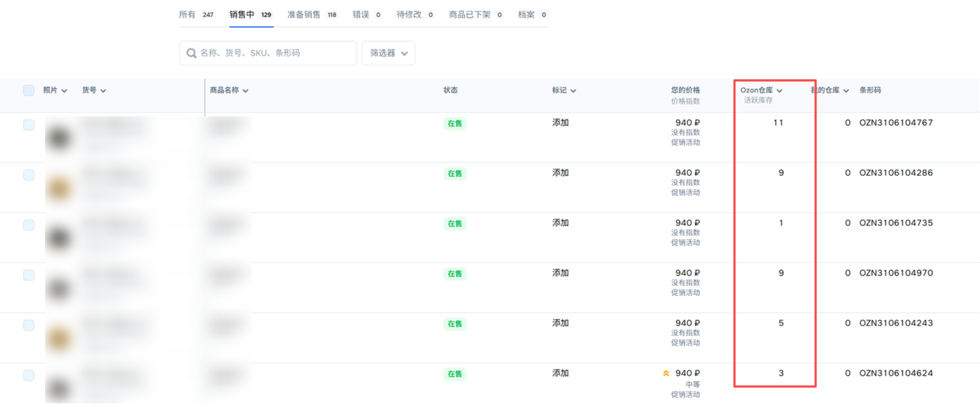Select checkbox for row OZN3106104735

pos(29,225)
